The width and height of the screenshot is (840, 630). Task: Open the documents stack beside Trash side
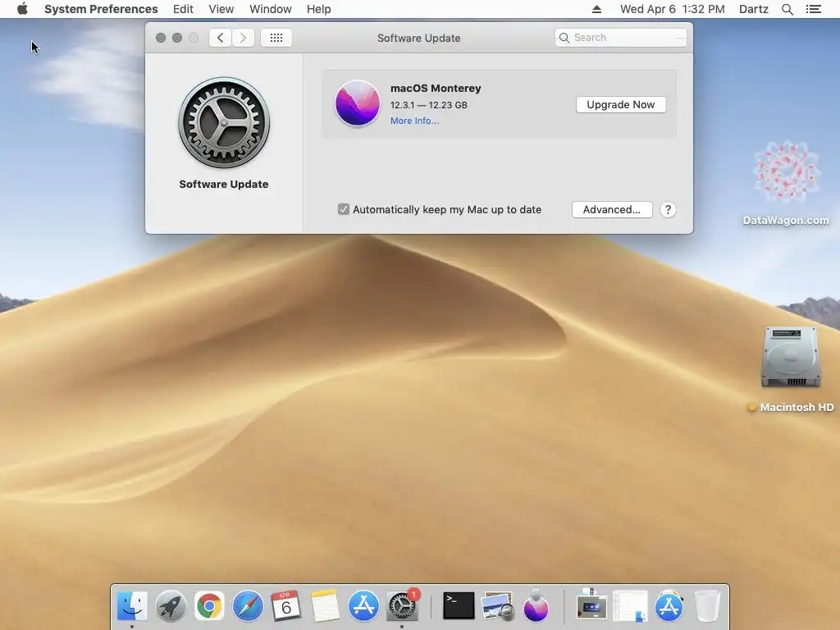tap(630, 606)
